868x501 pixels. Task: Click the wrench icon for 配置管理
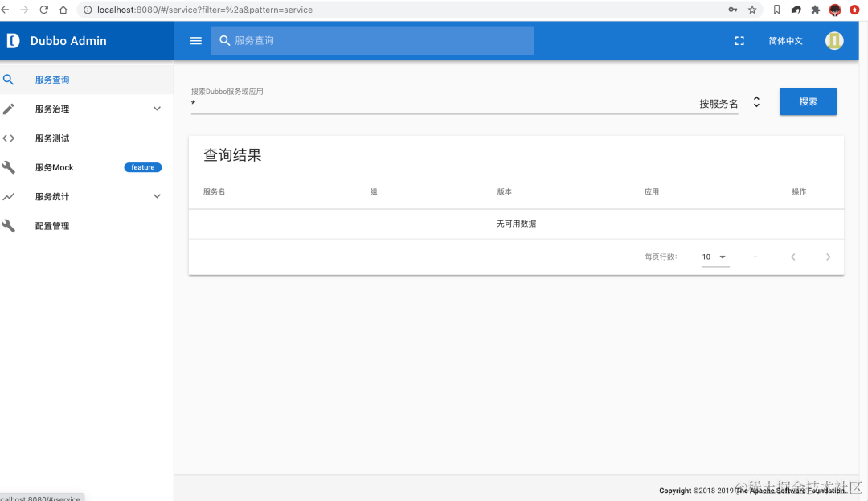pos(9,225)
